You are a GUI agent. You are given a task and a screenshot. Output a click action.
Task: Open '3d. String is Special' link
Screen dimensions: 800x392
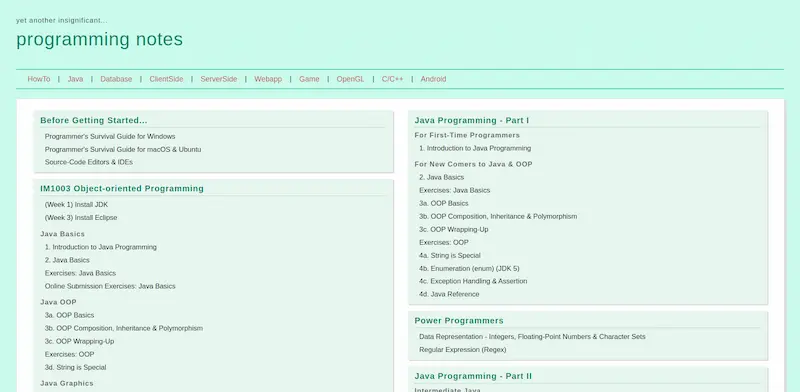(x=76, y=368)
